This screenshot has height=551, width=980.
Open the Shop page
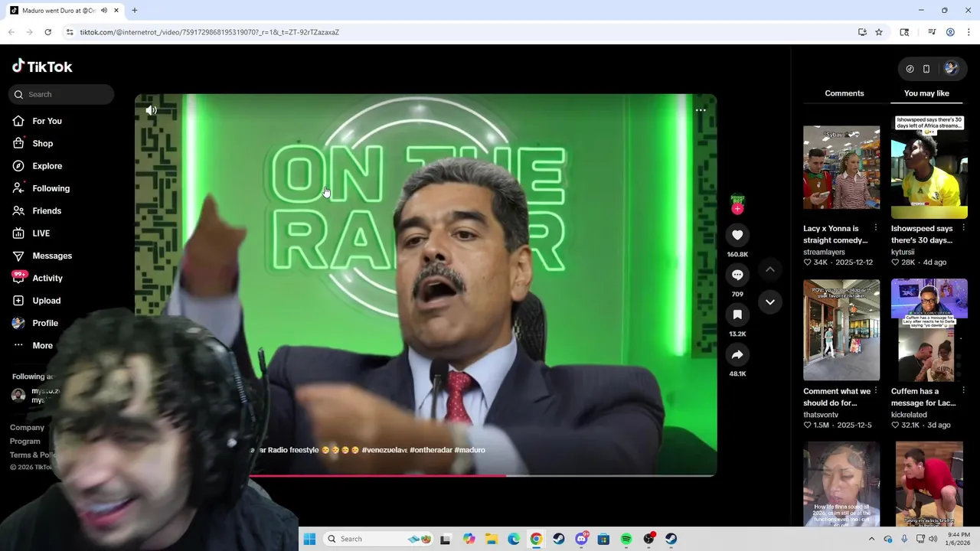coord(42,143)
